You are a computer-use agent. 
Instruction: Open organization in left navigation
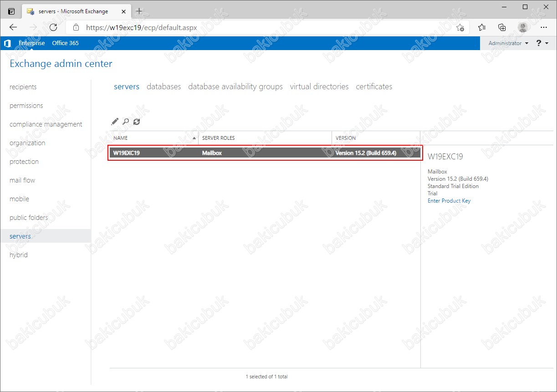click(27, 143)
